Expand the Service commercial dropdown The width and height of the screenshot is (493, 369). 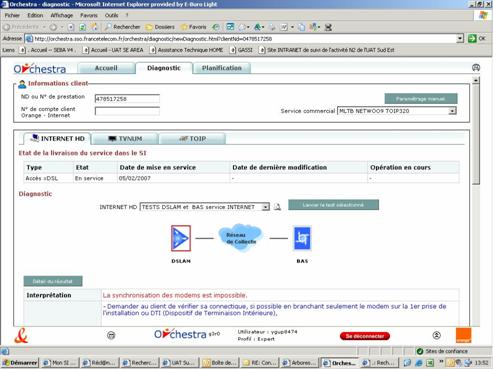pyautogui.click(x=452, y=111)
